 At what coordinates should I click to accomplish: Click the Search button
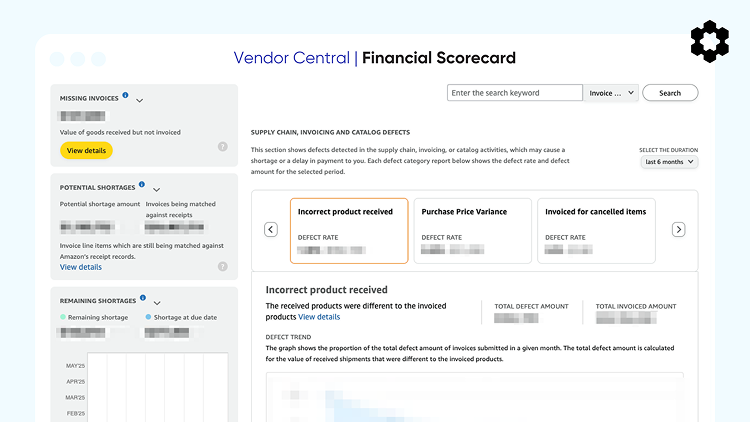670,93
